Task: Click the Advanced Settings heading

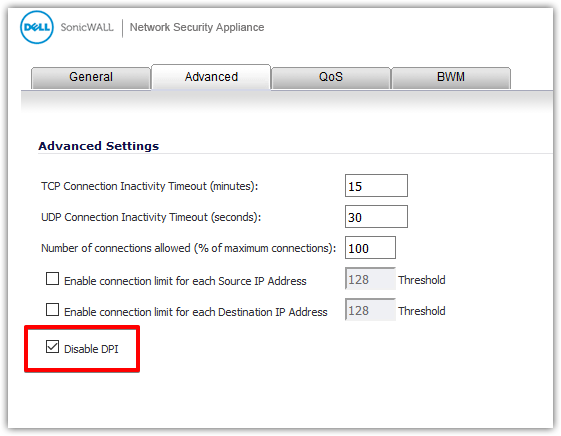Action: pos(98,146)
